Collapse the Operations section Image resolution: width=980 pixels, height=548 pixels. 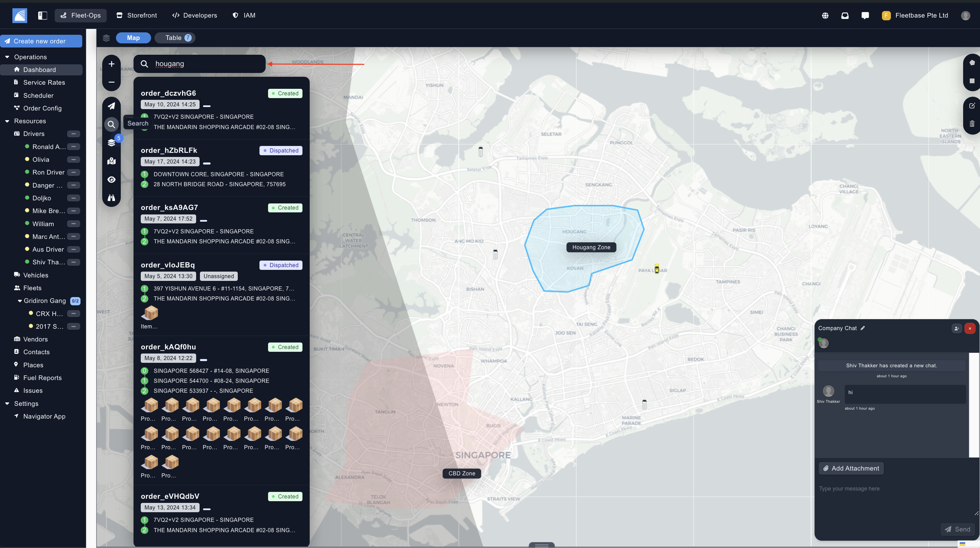tap(7, 57)
